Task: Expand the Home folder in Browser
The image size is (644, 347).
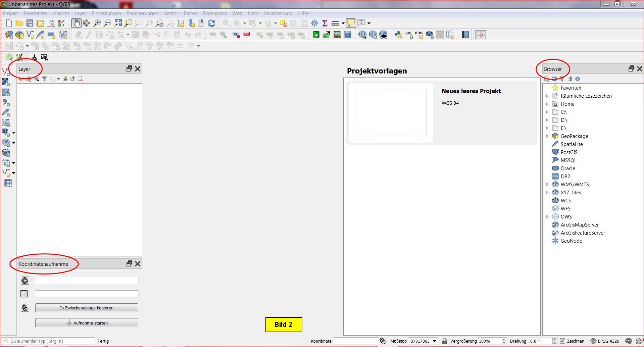Action: point(547,104)
